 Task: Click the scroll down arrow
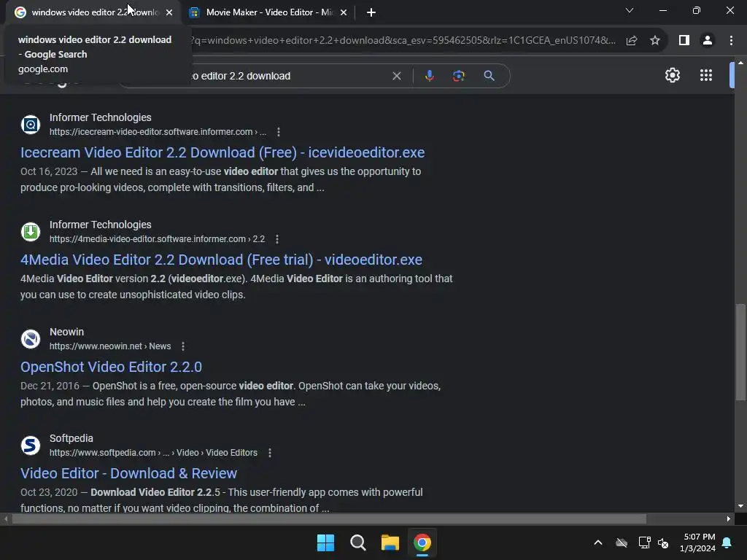tap(740, 506)
